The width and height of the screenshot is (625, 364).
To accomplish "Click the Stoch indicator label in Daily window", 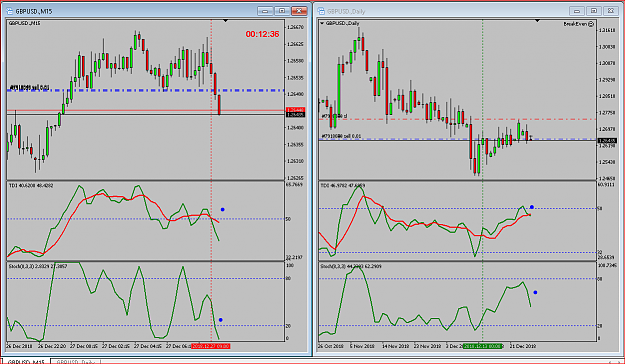I will 350,266.
